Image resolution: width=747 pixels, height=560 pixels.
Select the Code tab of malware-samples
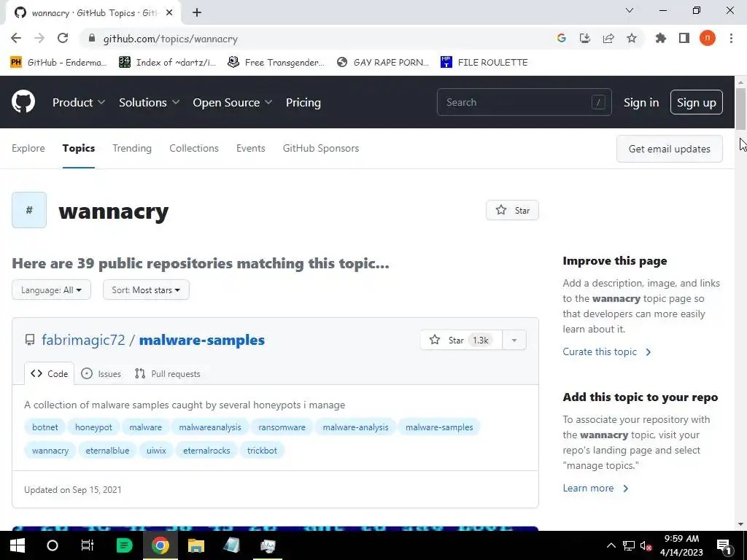point(49,374)
